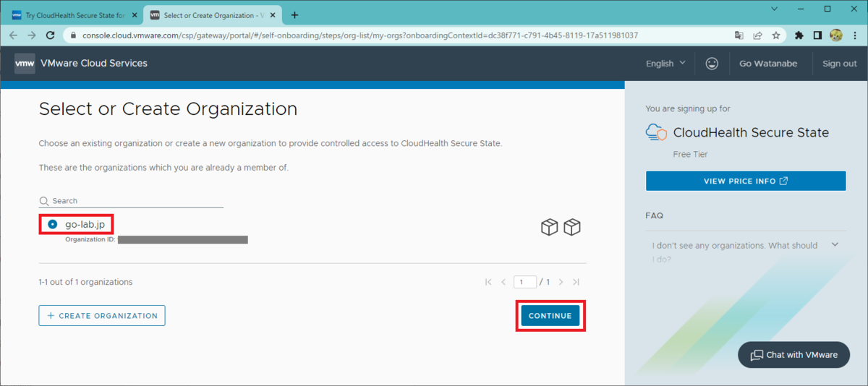Open browser extensions puzzle icon
This screenshot has width=868, height=386.
[x=799, y=35]
